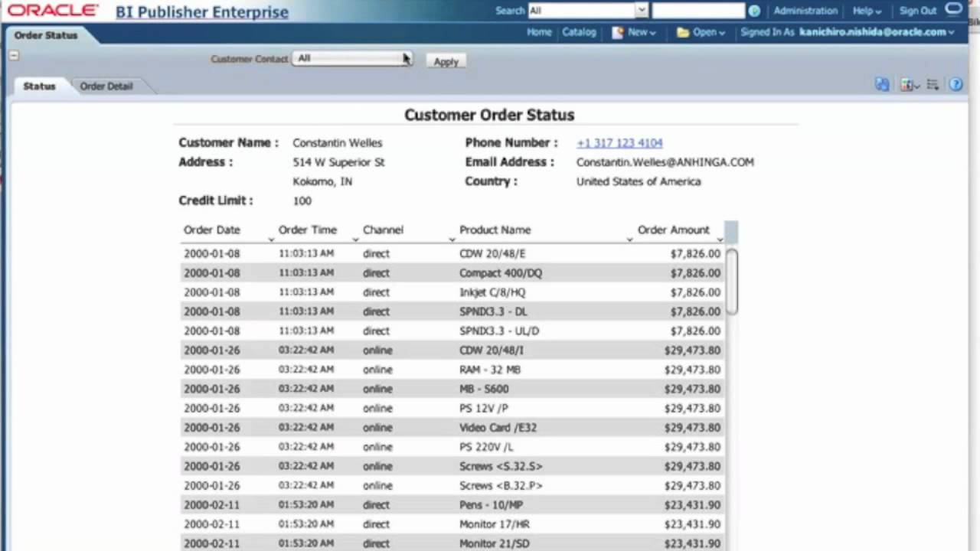
Task: Click the phone number +1 317 123 4104
Action: pos(619,143)
